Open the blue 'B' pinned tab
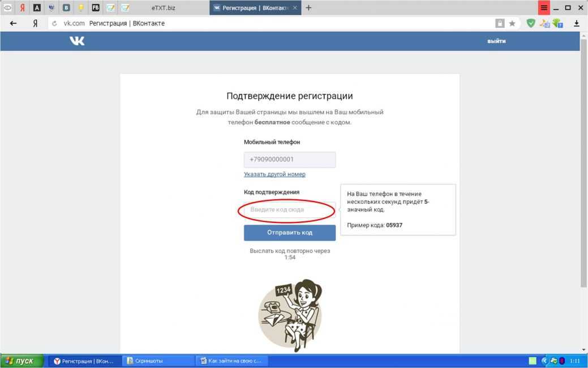This screenshot has width=588, height=368. tap(66, 7)
